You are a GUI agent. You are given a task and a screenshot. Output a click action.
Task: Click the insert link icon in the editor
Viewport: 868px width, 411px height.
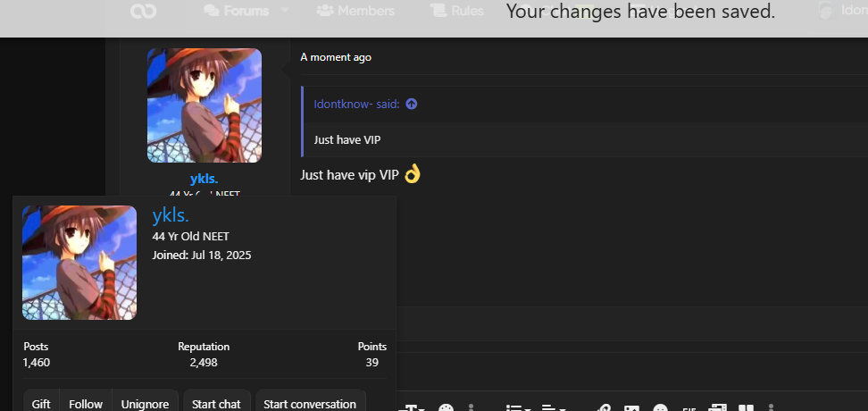tap(604, 408)
